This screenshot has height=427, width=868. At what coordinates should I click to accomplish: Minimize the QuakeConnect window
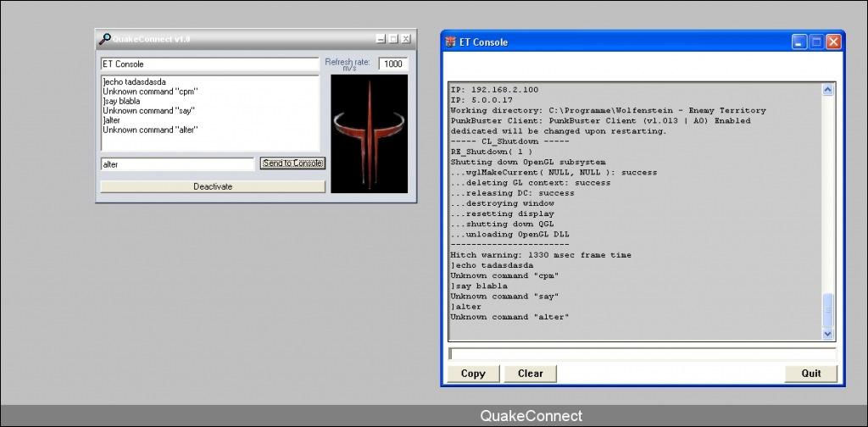(381, 39)
